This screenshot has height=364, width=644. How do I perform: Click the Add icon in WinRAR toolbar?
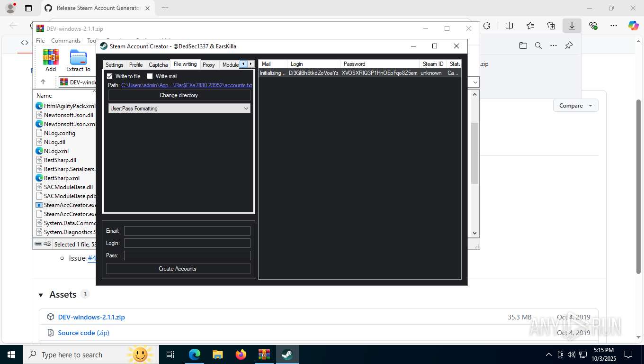pos(51,61)
